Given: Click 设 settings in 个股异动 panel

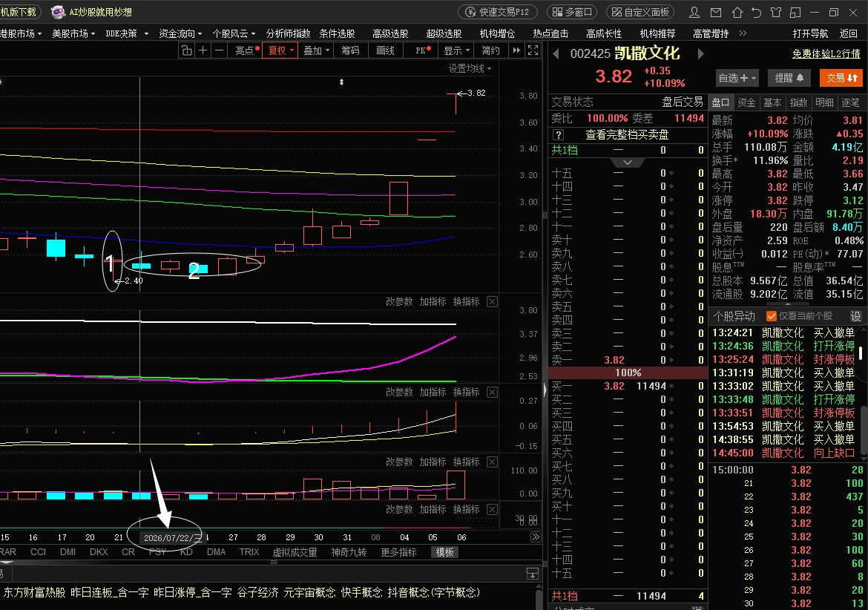Looking at the screenshot, I should (856, 316).
